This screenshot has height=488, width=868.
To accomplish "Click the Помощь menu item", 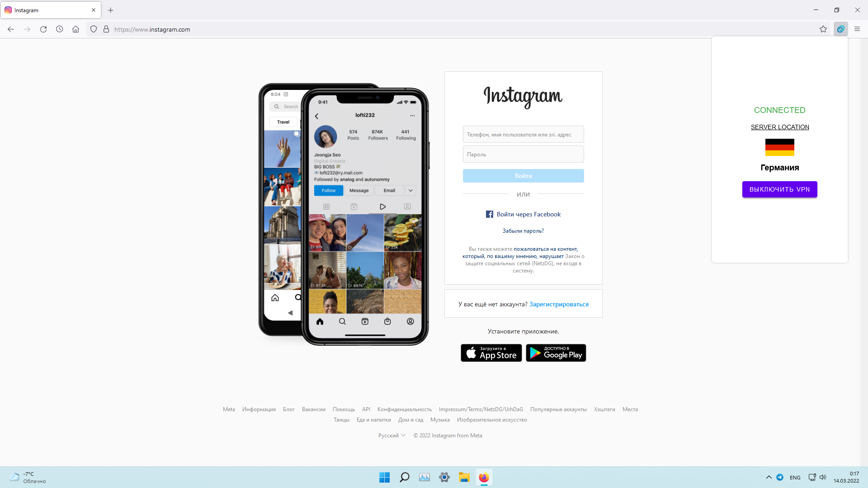I will click(344, 409).
